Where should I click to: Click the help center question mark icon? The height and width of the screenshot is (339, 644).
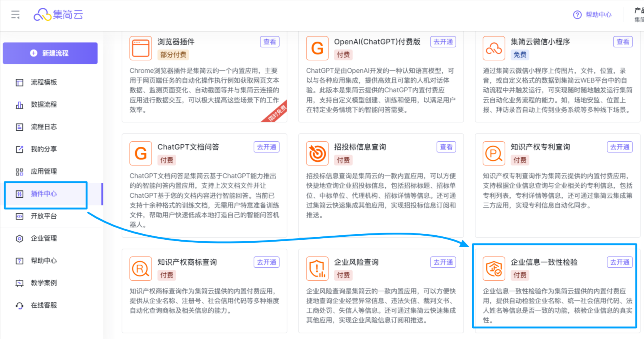tap(577, 15)
